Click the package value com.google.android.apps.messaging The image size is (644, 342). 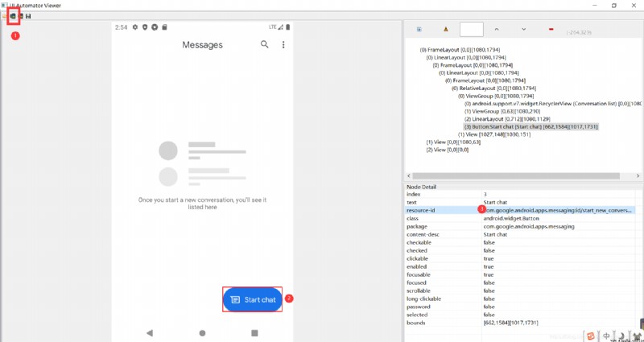click(529, 227)
